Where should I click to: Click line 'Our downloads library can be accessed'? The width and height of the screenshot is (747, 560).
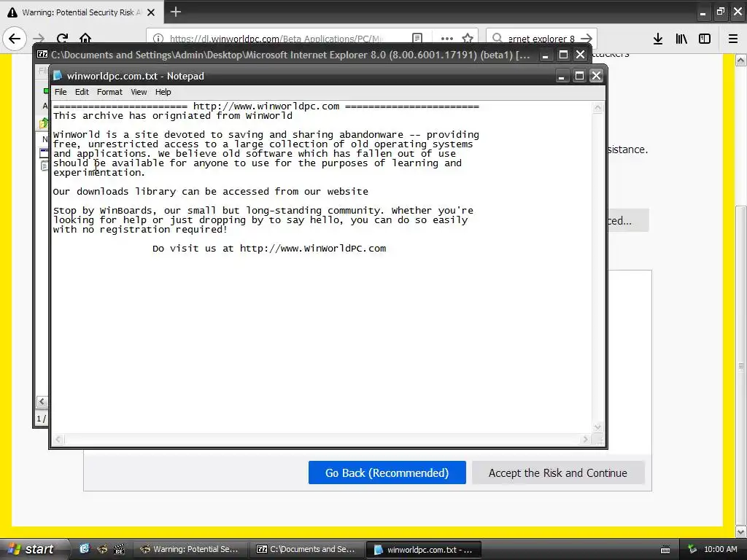tap(211, 192)
